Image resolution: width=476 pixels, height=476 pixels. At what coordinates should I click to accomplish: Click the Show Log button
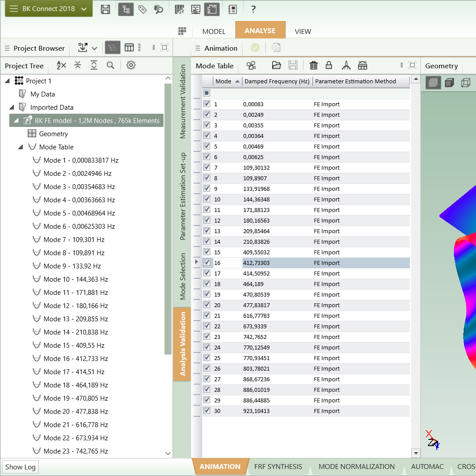tap(20, 467)
